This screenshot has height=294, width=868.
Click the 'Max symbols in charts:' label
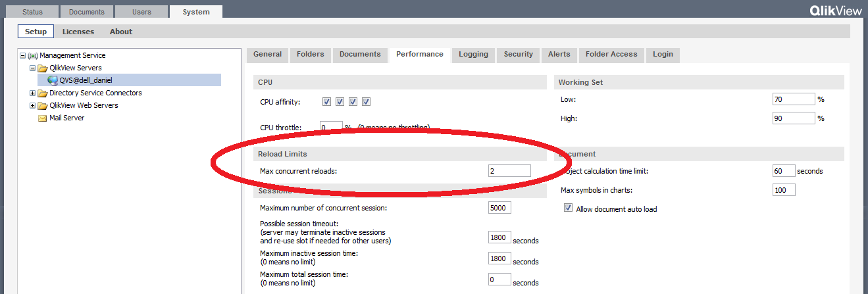[599, 190]
